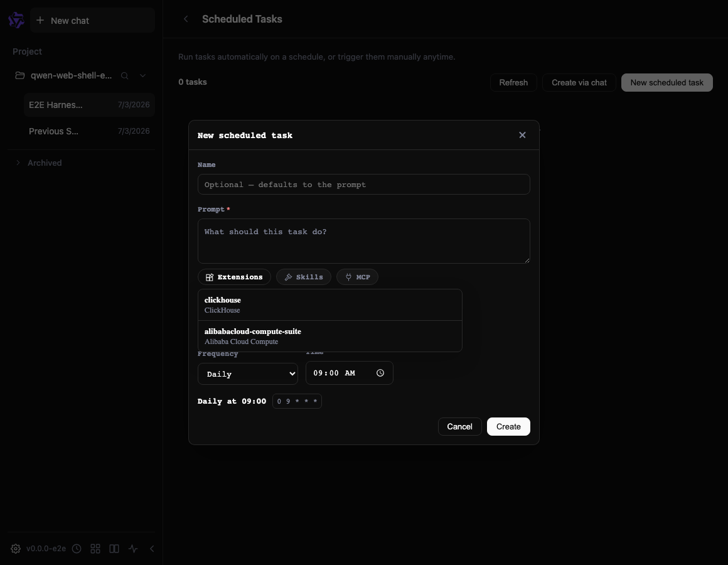
Task: Choose the clickhouse extension
Action: click(329, 305)
